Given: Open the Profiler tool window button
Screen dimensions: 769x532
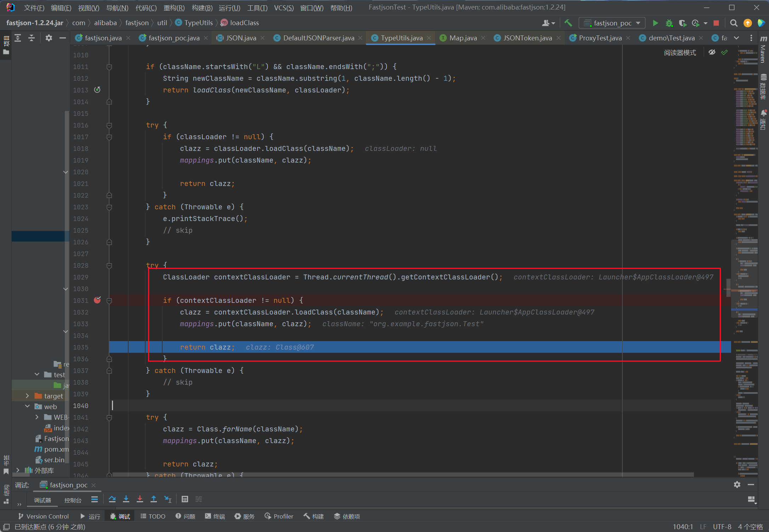Looking at the screenshot, I should click(x=279, y=516).
